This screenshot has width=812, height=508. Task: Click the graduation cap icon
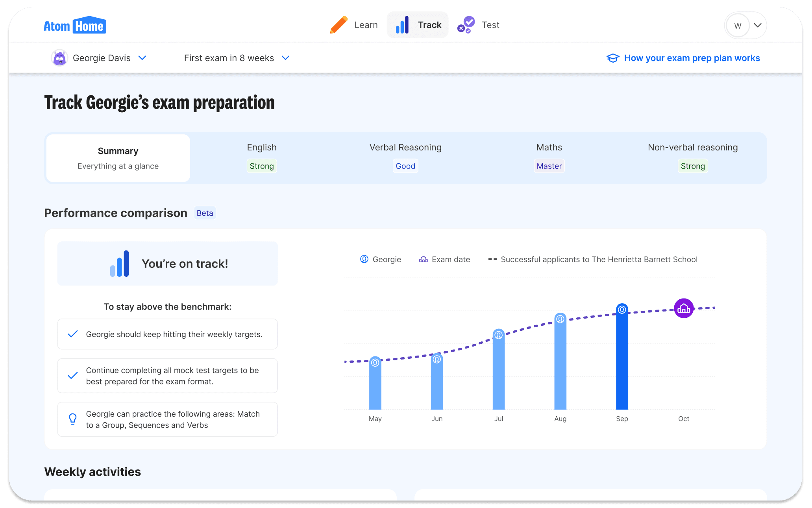(613, 58)
